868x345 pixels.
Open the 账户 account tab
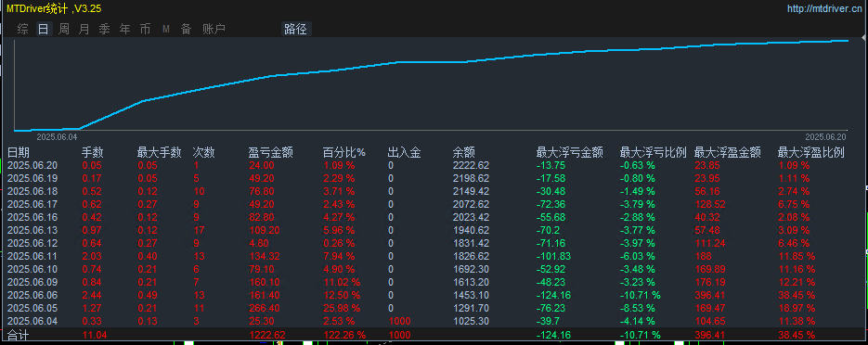(x=214, y=30)
